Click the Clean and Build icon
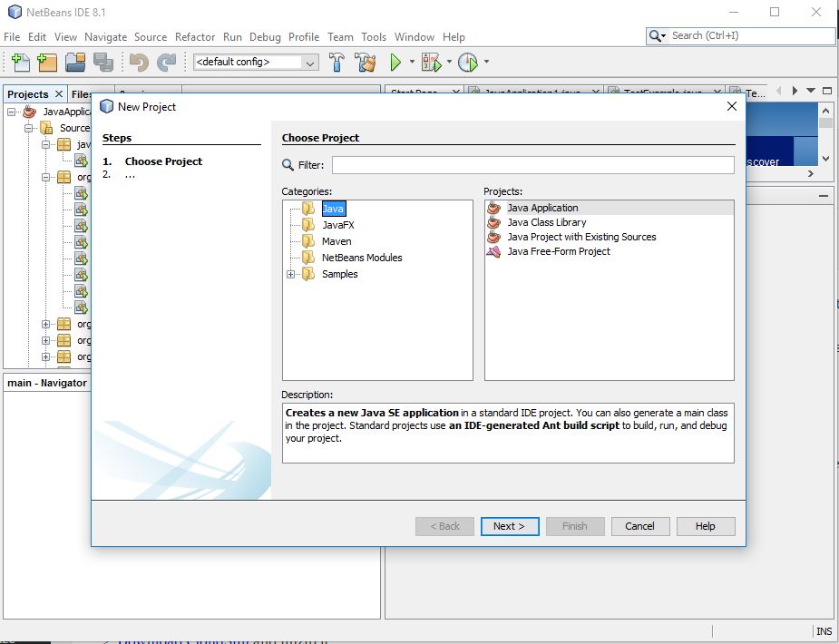This screenshot has width=839, height=644. pos(366,62)
